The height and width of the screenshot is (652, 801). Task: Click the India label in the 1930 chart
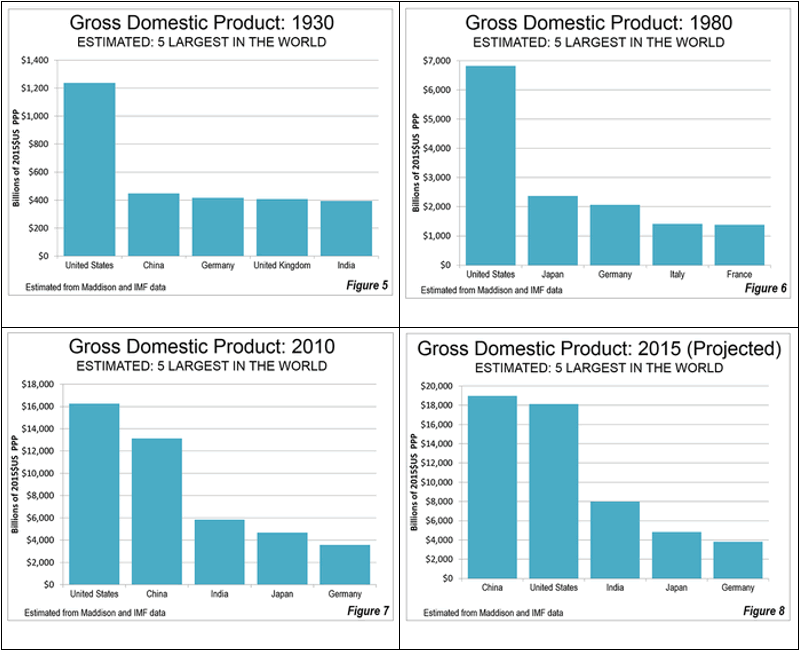click(345, 265)
